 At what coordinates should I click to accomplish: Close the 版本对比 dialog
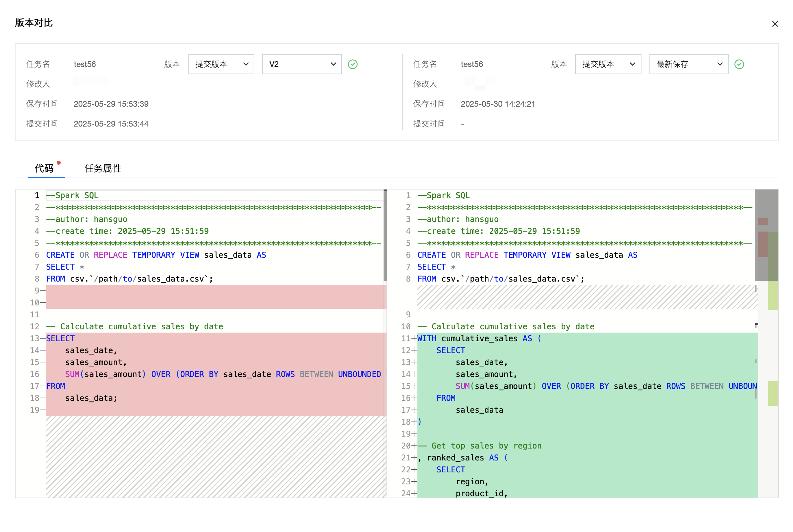(775, 24)
